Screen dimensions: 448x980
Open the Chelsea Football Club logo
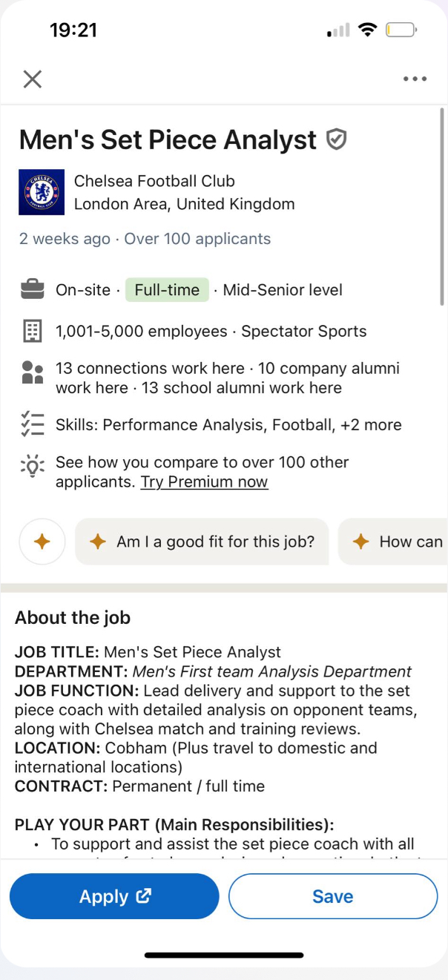coord(42,192)
